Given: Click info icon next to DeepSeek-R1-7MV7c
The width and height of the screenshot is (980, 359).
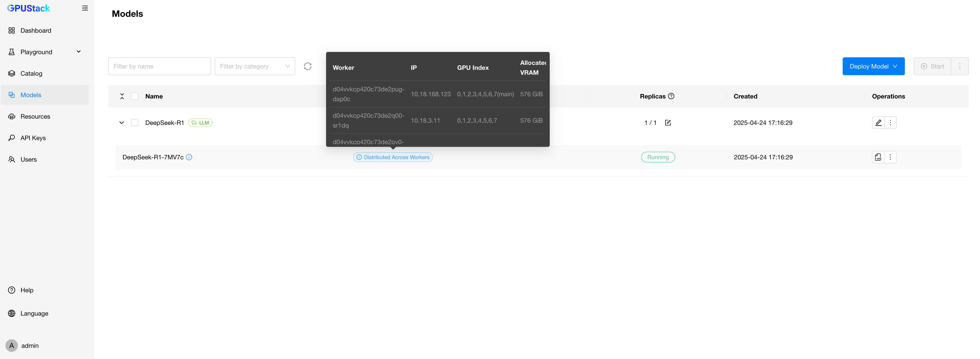Looking at the screenshot, I should pyautogui.click(x=189, y=157).
